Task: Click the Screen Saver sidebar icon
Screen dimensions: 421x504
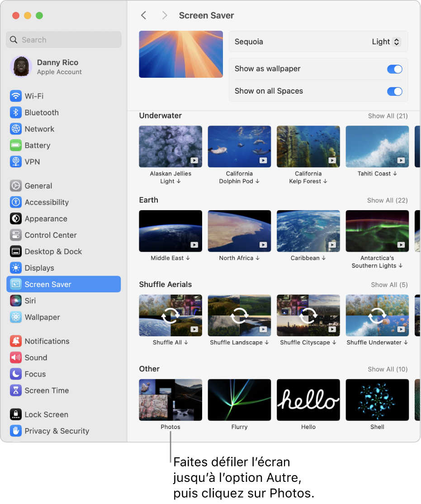Action: pos(15,284)
